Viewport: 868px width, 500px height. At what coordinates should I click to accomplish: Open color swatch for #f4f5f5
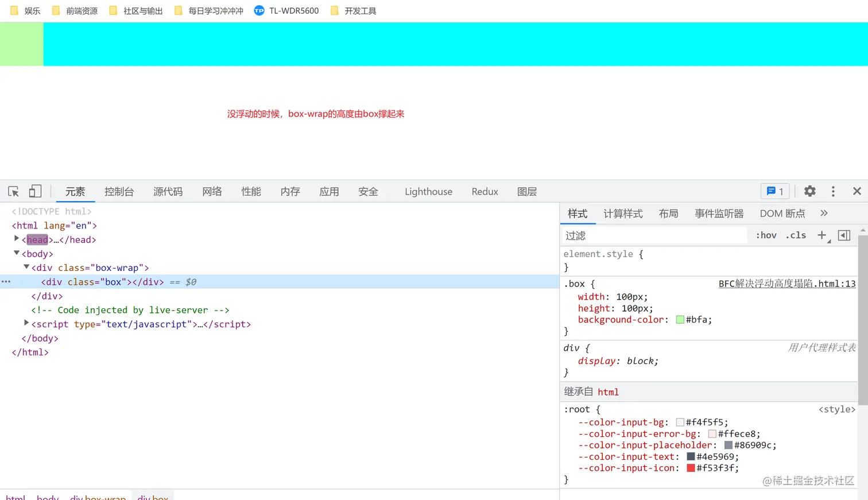point(680,422)
